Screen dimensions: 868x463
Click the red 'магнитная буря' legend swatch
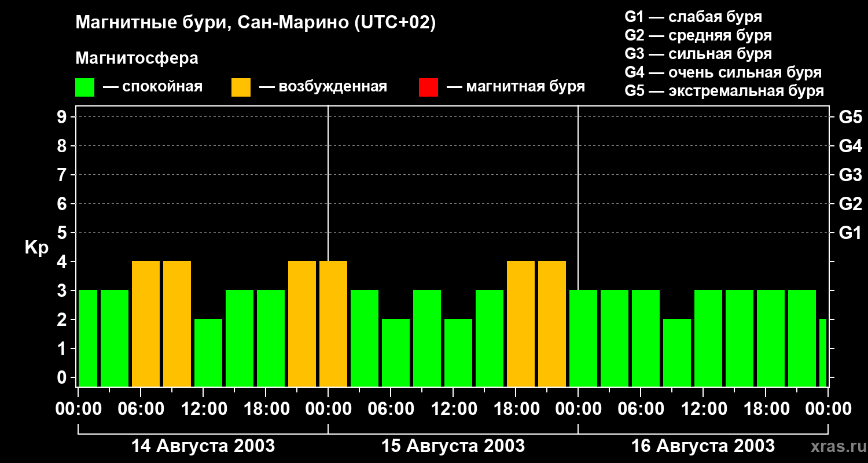coord(428,87)
